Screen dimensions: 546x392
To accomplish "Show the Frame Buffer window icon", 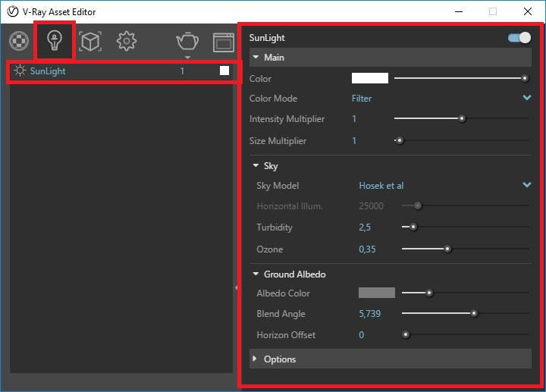I will (x=224, y=42).
